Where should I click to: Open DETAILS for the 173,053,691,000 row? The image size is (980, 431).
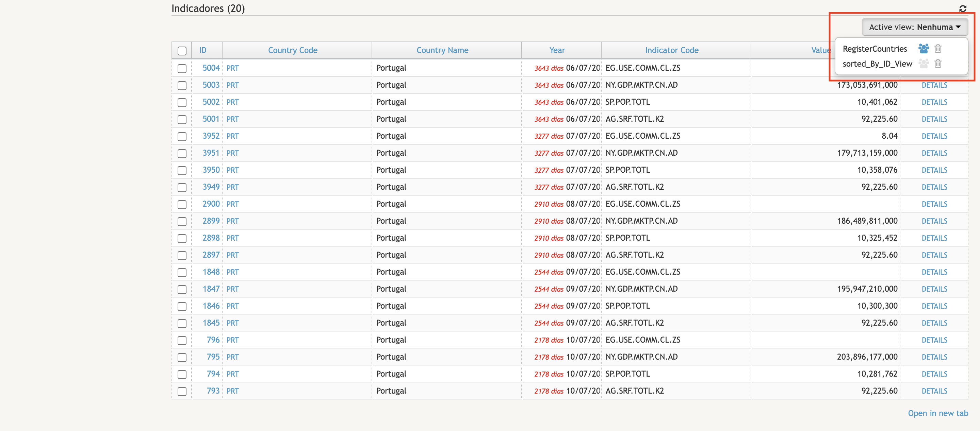[934, 85]
